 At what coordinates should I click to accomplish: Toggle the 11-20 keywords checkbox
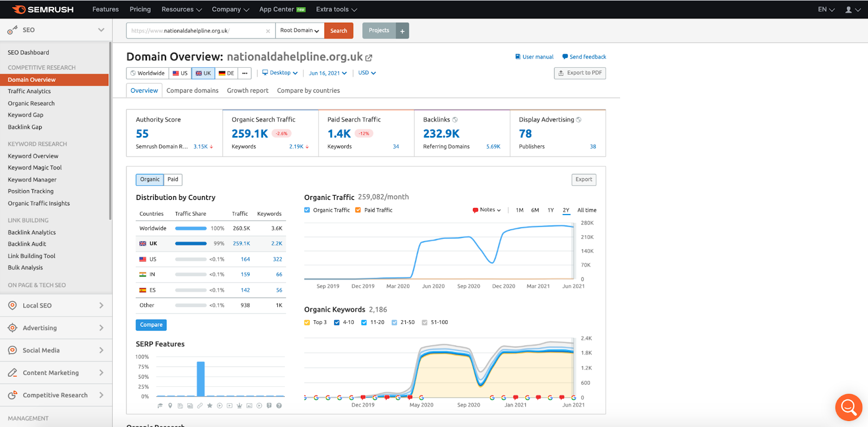[x=364, y=322]
